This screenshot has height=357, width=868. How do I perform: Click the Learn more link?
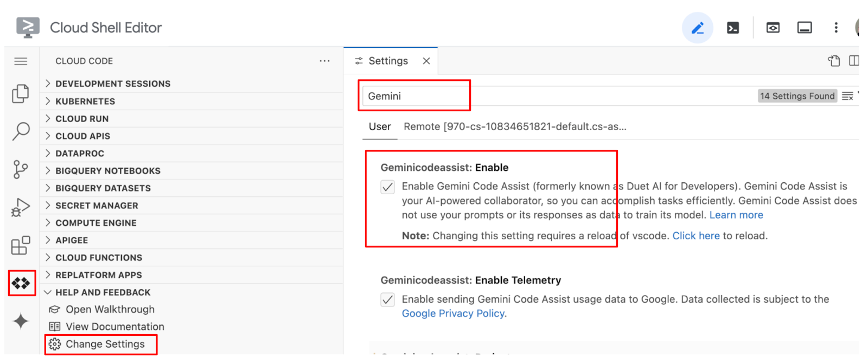[736, 215]
